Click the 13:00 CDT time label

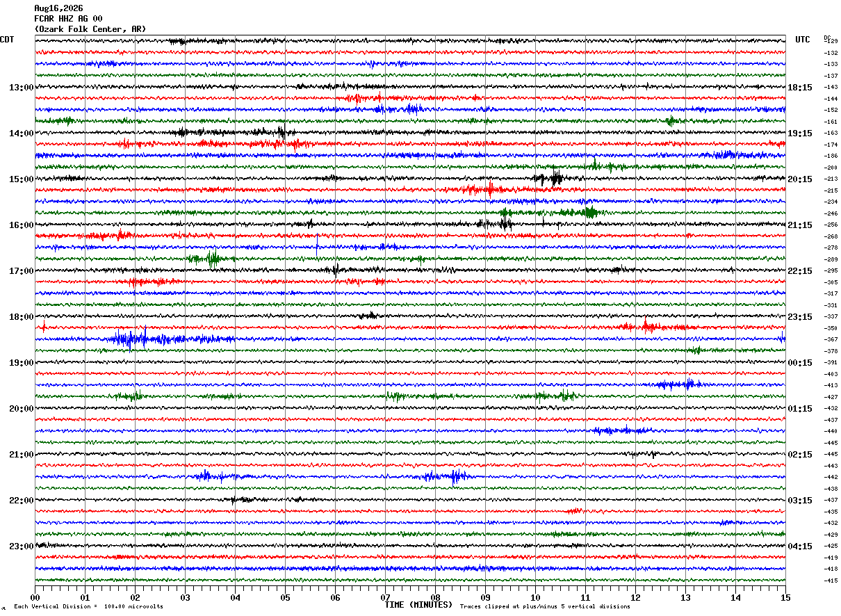point(21,88)
